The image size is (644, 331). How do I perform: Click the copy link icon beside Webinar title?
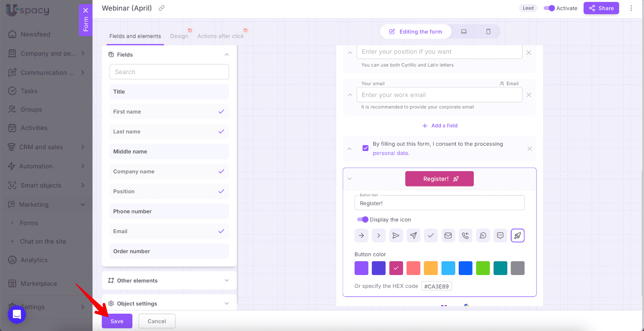[161, 8]
